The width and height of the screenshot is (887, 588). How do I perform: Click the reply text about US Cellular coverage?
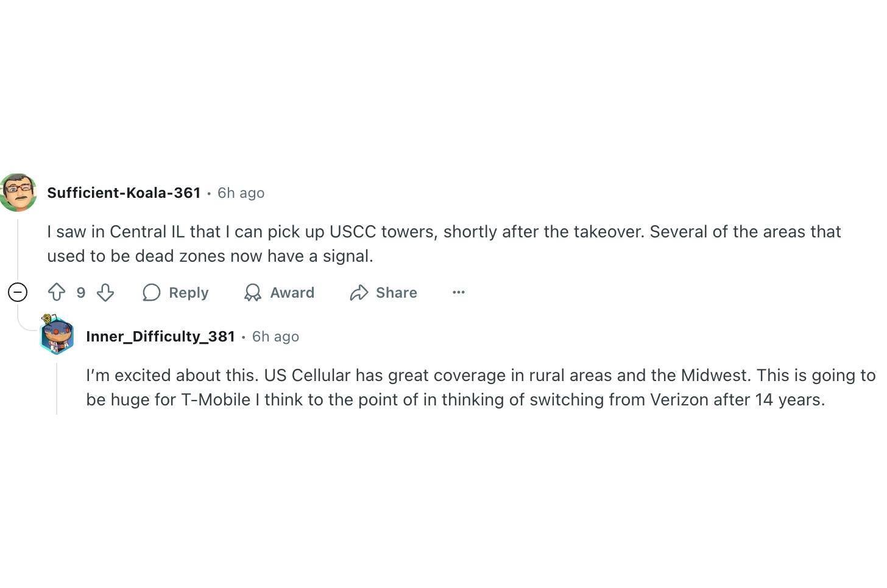point(480,387)
